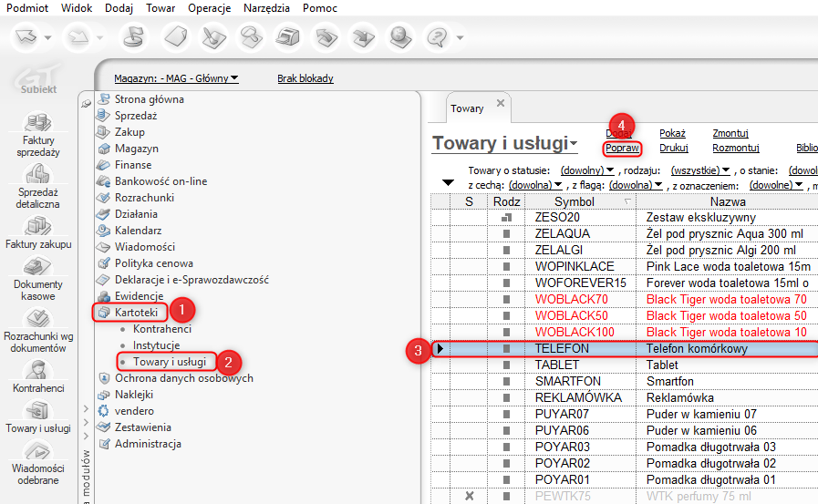Click the forward navigation arrow toolbar icon
818x504 pixels.
pyautogui.click(x=78, y=37)
